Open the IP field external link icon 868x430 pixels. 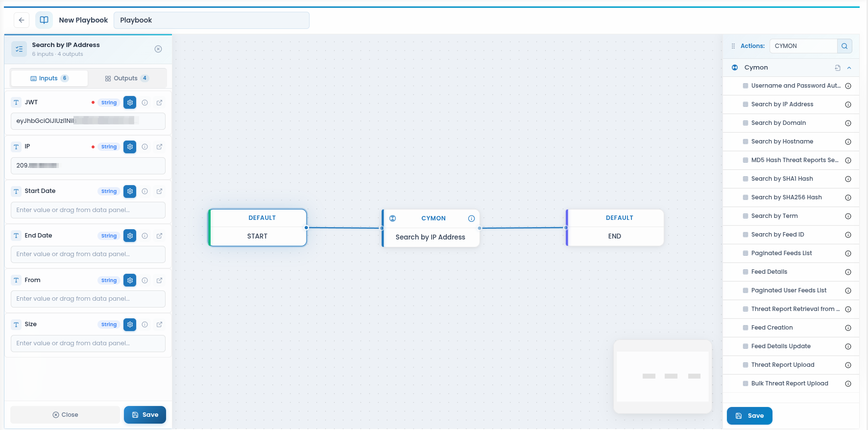click(159, 147)
